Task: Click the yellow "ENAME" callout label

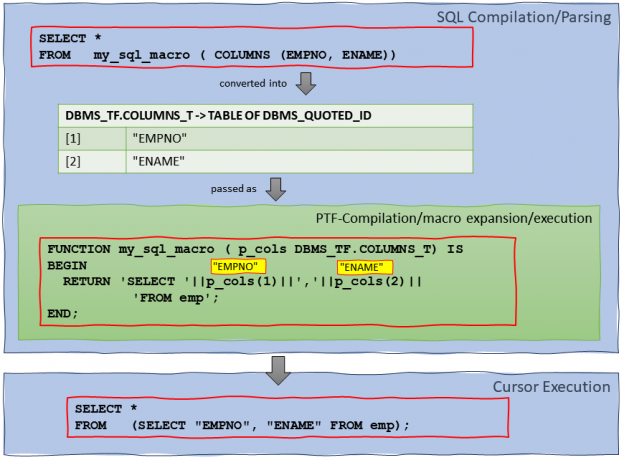Action: pyautogui.click(x=365, y=267)
